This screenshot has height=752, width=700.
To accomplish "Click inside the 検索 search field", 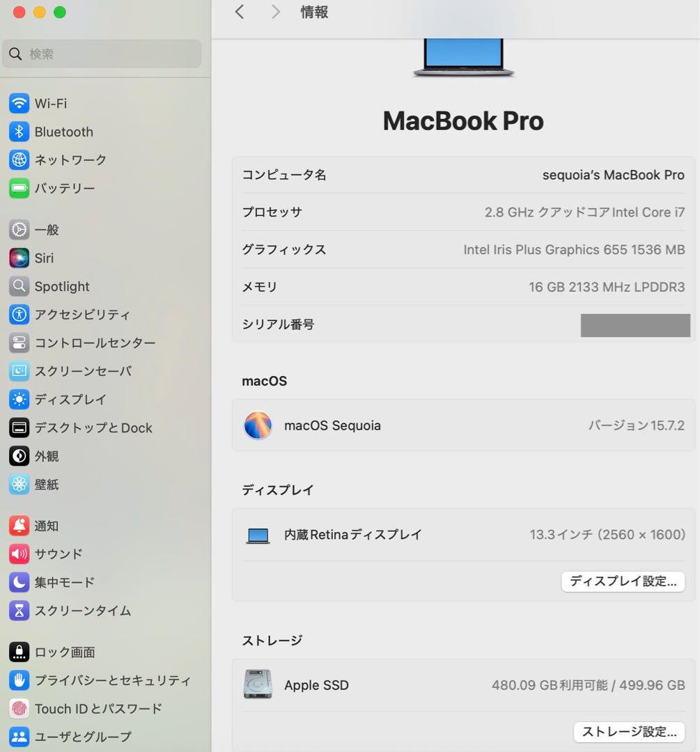I will click(102, 54).
